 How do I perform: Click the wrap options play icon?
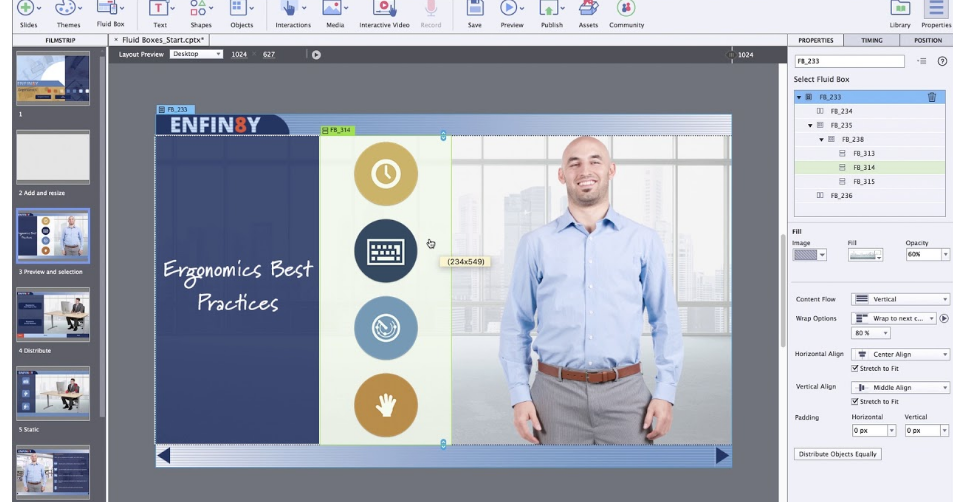[x=944, y=318]
